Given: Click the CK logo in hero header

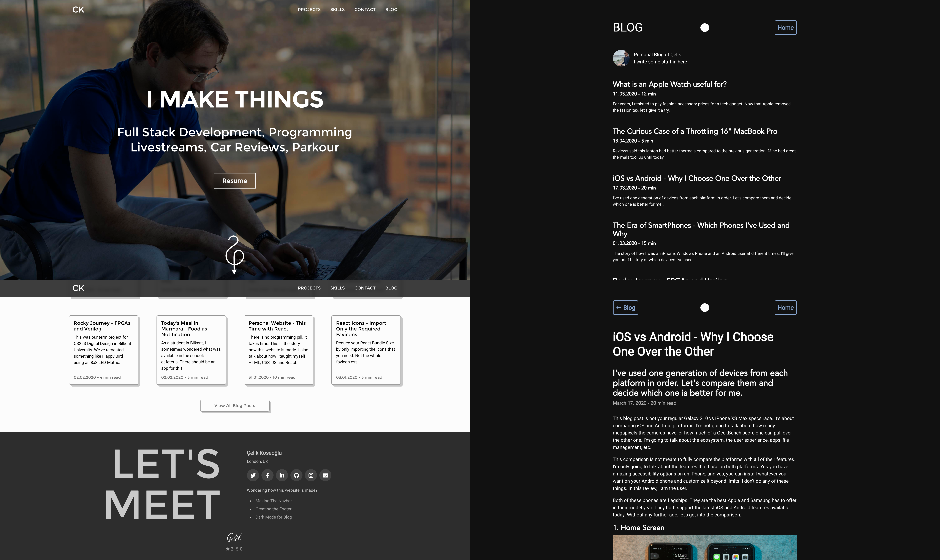Looking at the screenshot, I should coord(78,9).
